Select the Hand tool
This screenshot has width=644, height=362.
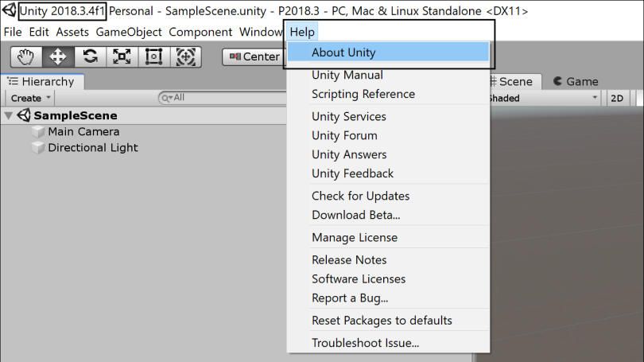(26, 56)
